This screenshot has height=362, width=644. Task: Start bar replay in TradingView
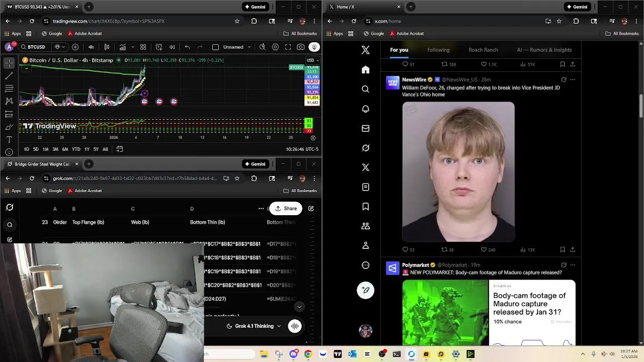[x=172, y=47]
